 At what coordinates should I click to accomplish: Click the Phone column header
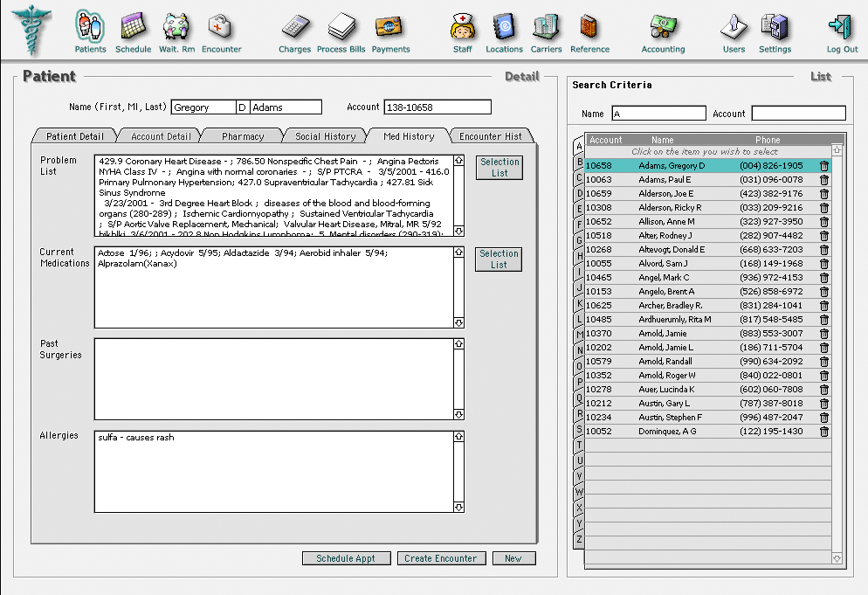(x=768, y=140)
